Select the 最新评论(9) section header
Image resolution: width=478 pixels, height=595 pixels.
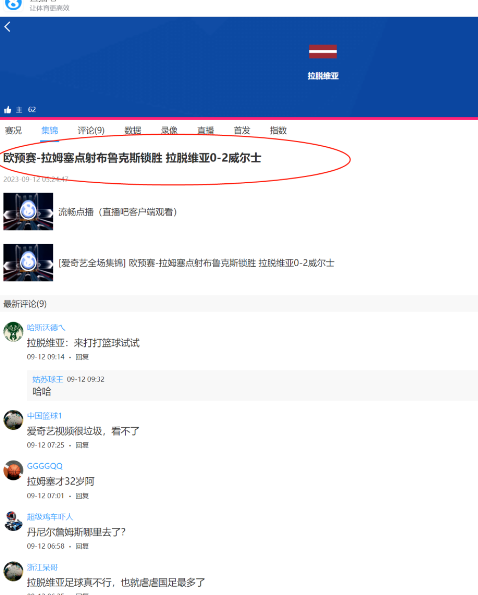[25, 304]
